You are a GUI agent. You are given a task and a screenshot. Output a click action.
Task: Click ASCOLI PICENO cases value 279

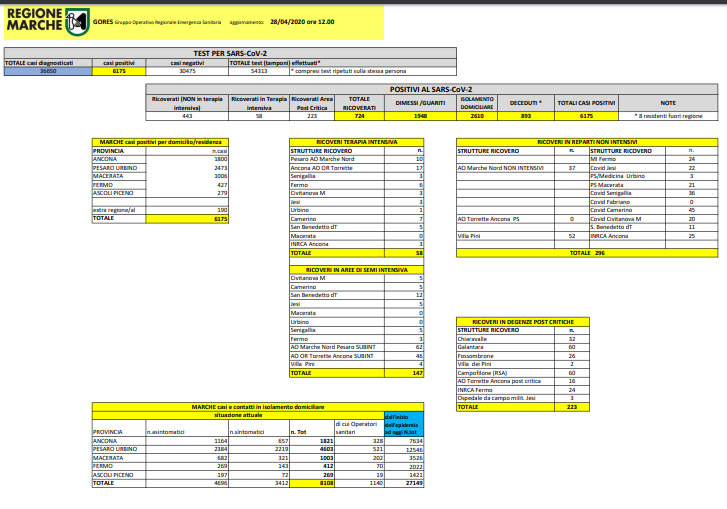tap(222, 193)
